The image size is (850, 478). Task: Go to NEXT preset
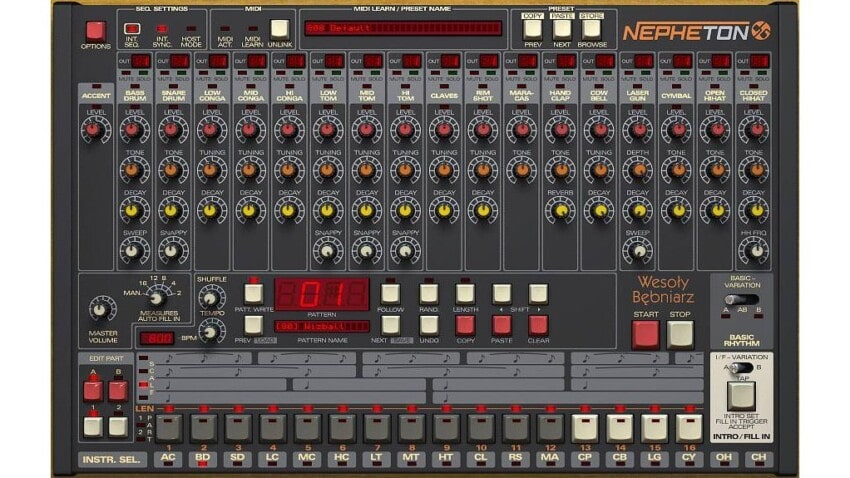(563, 29)
